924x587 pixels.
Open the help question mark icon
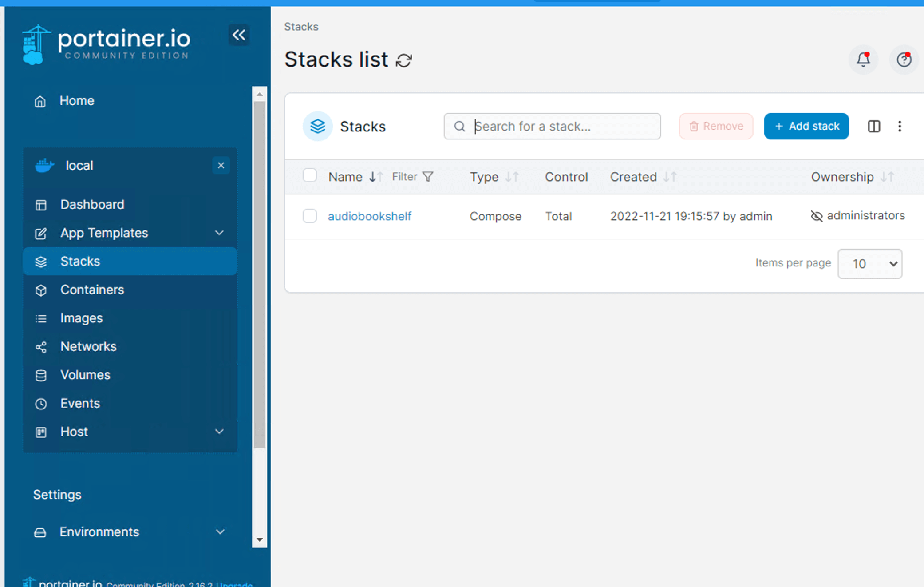tap(904, 59)
